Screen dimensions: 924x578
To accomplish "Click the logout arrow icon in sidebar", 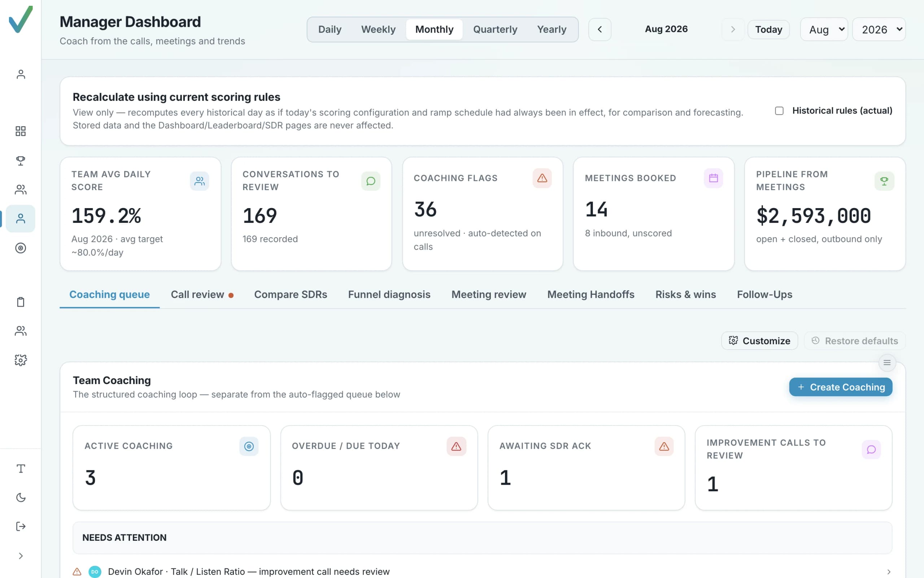I will 21,526.
